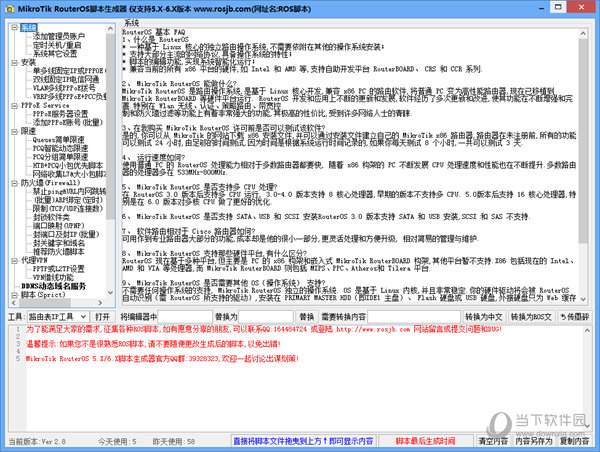Collapse the 防火墙(Firewall) tree node
This screenshot has width=600, height=452.
click(15, 183)
